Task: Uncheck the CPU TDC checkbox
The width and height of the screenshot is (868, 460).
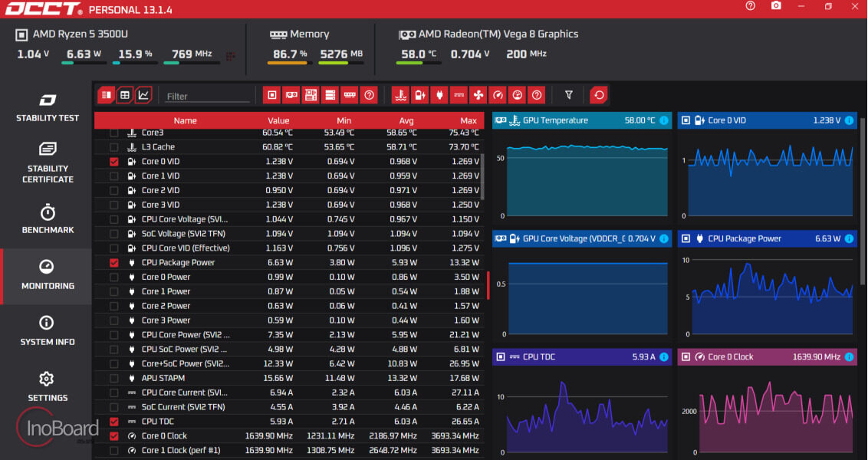Action: coord(114,422)
